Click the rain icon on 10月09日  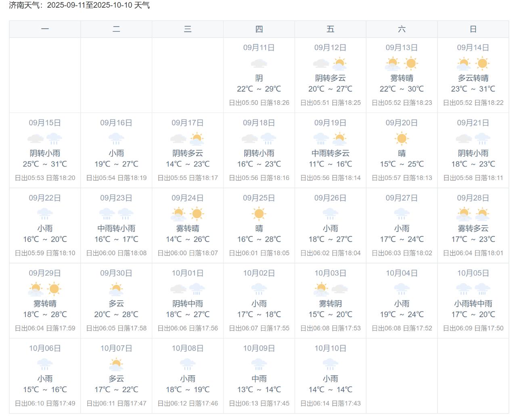click(x=259, y=364)
